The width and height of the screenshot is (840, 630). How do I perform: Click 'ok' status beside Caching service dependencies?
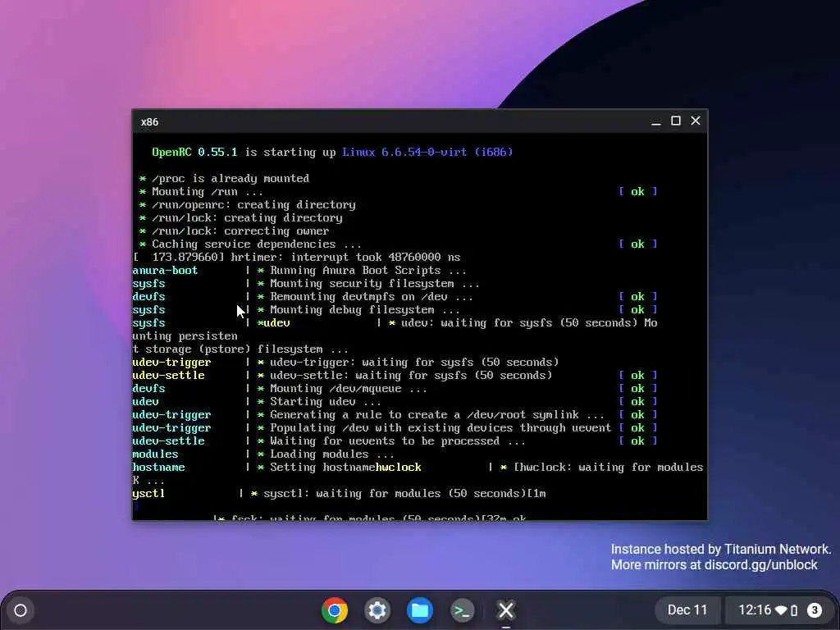pos(637,244)
